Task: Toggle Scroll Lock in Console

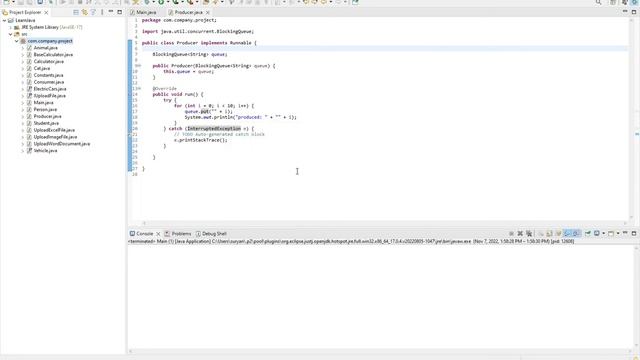Action: coord(549,233)
